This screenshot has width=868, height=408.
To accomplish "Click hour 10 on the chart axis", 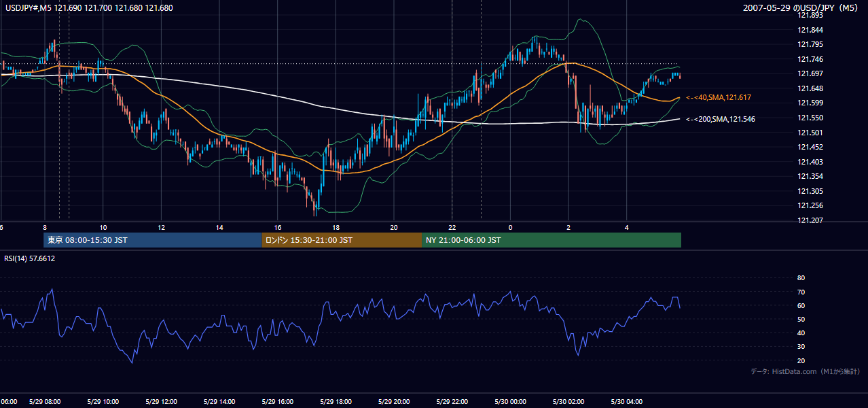I will [x=103, y=226].
